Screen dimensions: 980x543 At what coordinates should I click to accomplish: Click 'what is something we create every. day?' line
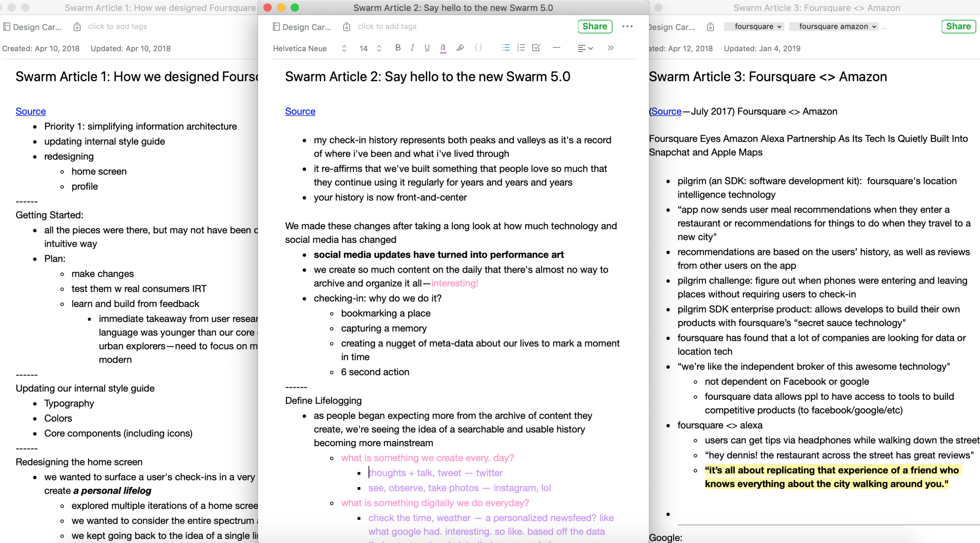tap(427, 458)
